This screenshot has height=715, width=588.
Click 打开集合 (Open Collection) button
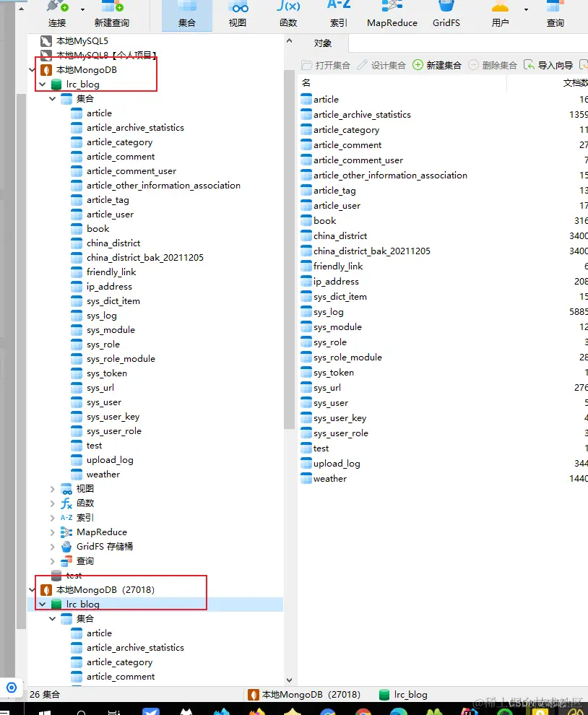326,65
